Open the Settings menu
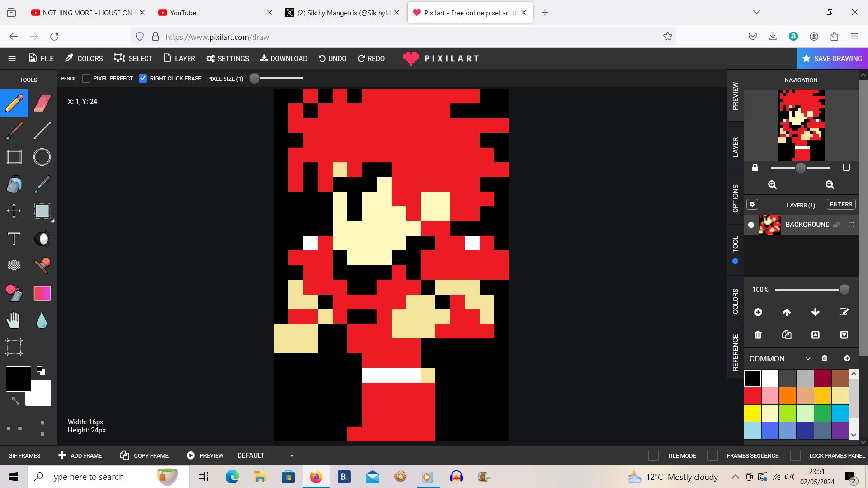 click(x=227, y=58)
